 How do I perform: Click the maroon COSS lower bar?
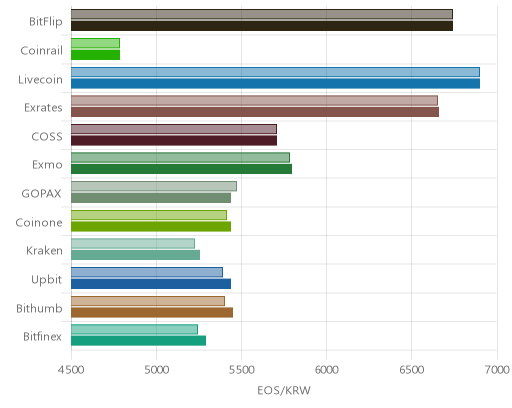pos(174,141)
